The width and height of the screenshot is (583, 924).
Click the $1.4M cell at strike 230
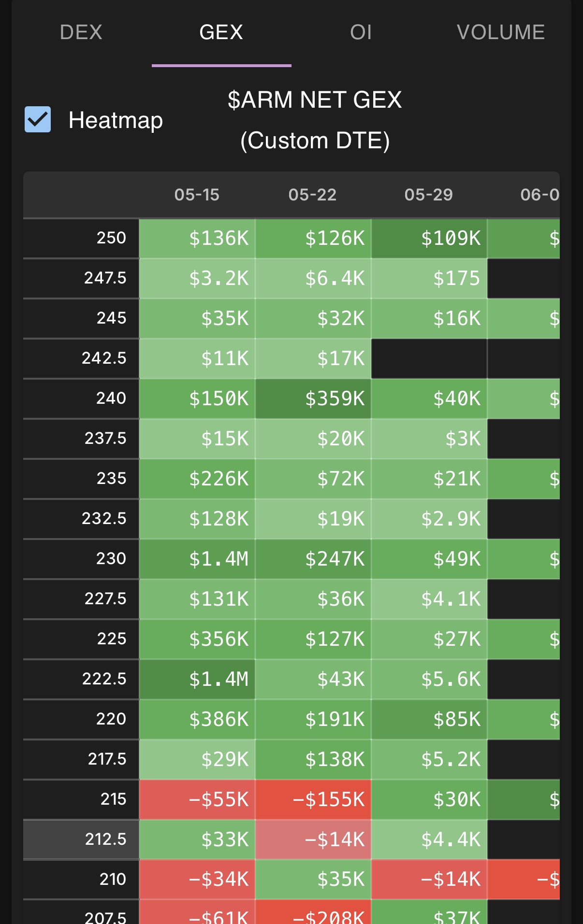(197, 559)
